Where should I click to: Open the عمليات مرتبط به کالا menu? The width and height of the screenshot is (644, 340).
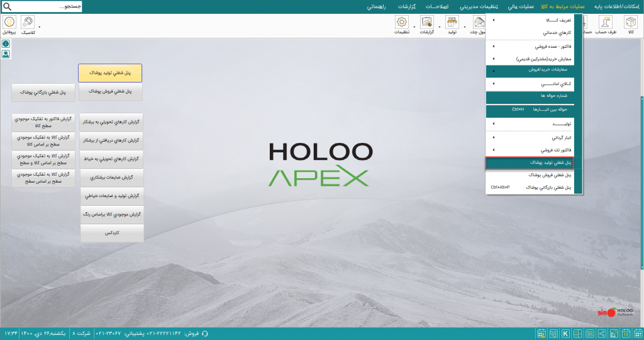(563, 6)
